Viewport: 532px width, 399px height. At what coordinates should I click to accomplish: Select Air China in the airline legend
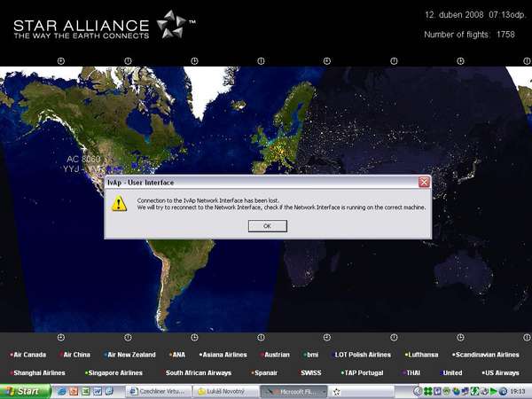tap(75, 355)
